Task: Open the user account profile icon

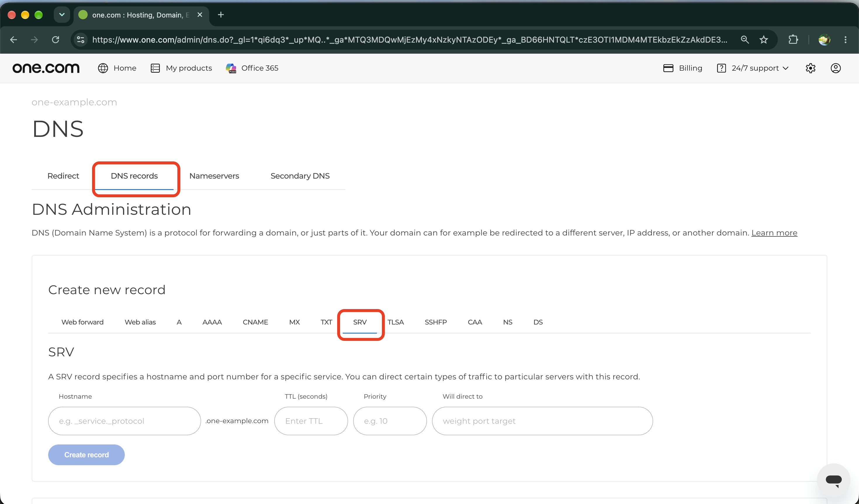Action: (836, 68)
